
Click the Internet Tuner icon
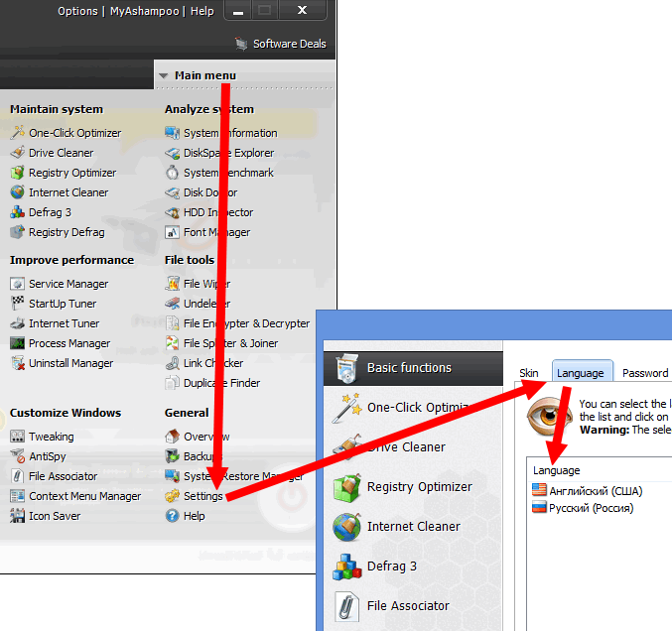coord(18,323)
